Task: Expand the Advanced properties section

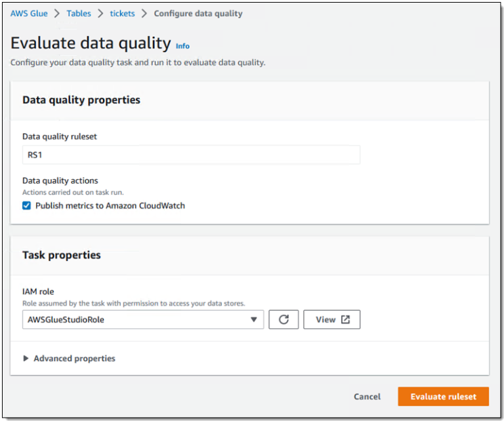Action: pos(74,359)
